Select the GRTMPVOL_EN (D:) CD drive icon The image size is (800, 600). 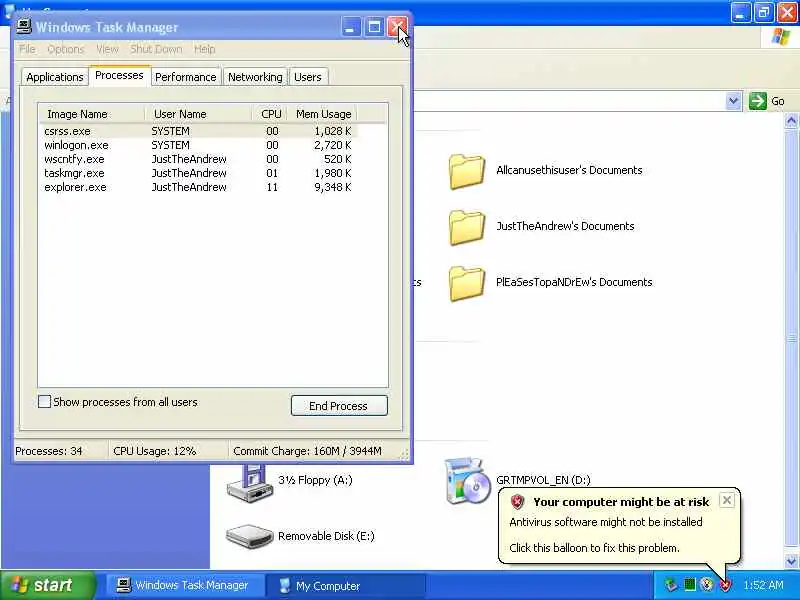(x=467, y=481)
